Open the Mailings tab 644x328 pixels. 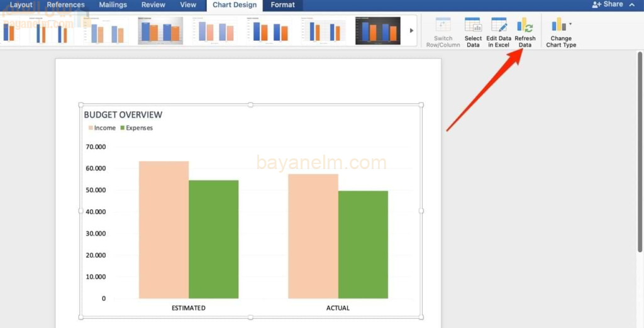[113, 5]
